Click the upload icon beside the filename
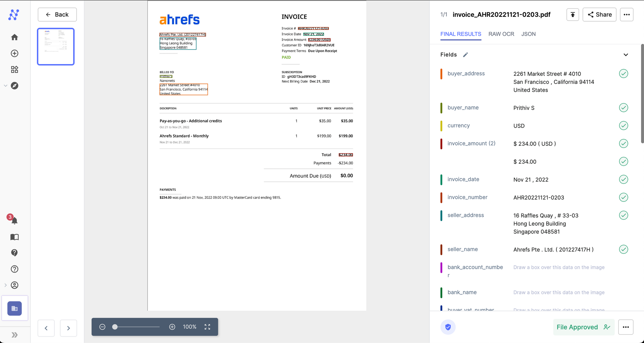This screenshot has width=644, height=343. pos(573,15)
